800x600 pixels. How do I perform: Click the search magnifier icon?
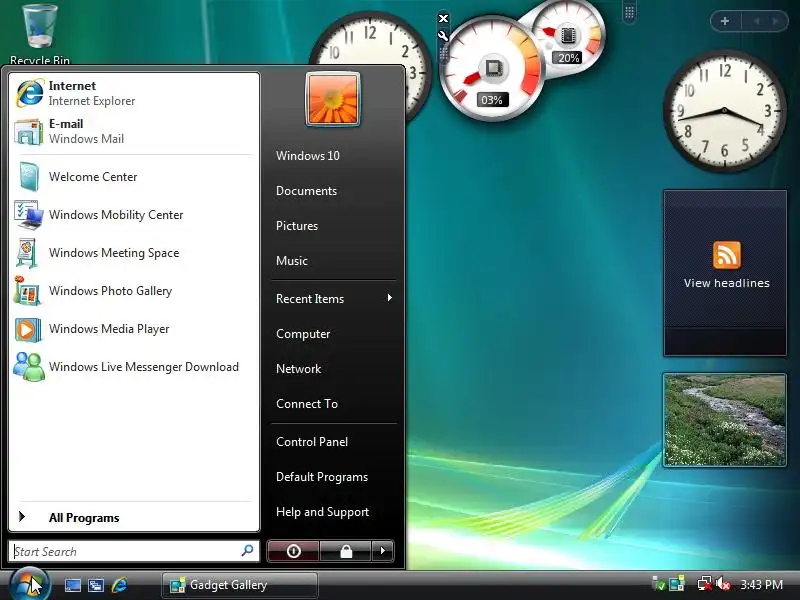click(x=247, y=551)
